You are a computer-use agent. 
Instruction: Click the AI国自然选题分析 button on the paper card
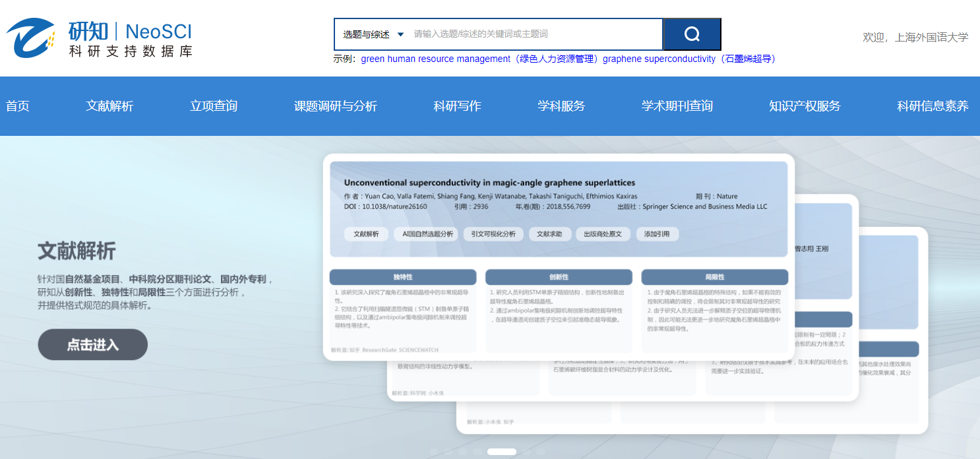click(425, 234)
